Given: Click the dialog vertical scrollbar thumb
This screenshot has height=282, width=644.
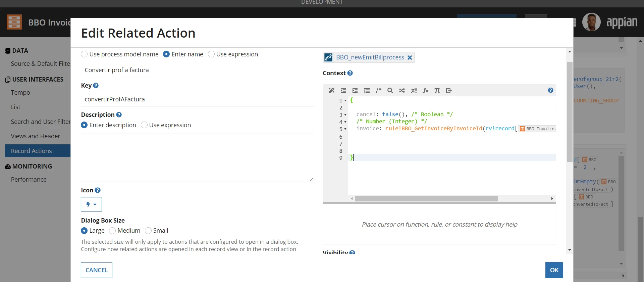Looking at the screenshot, I should coord(570,112).
